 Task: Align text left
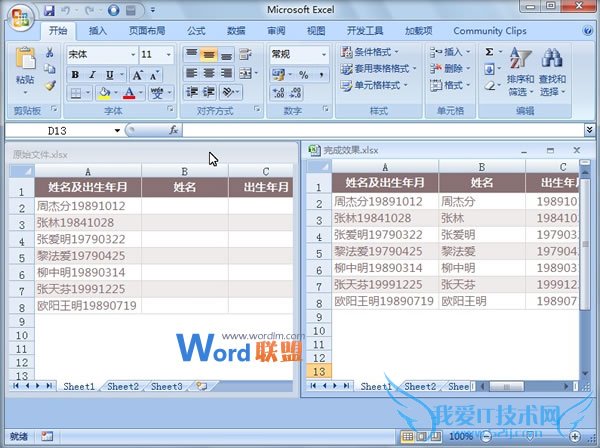pyautogui.click(x=191, y=73)
